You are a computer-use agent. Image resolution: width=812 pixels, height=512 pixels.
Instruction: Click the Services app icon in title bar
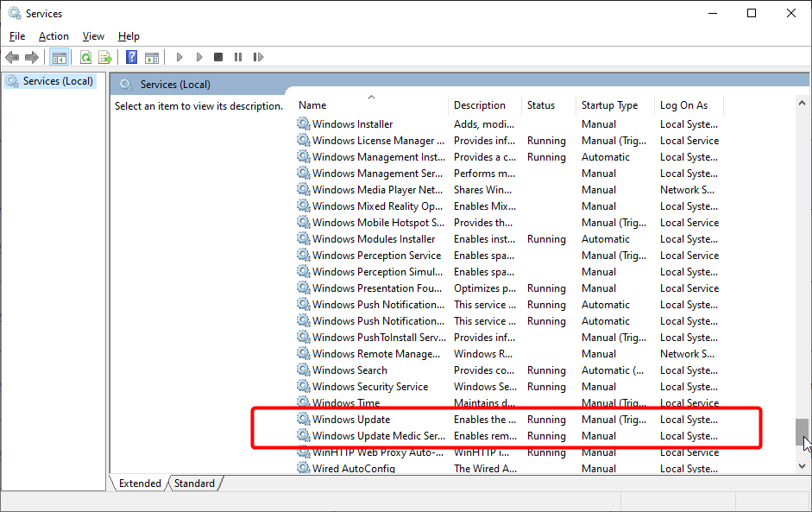pos(15,13)
